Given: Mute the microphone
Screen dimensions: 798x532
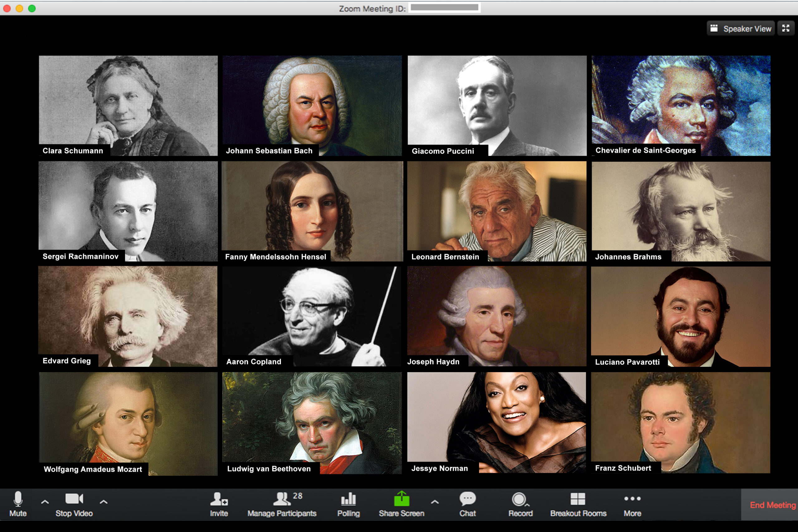Looking at the screenshot, I should (18, 504).
